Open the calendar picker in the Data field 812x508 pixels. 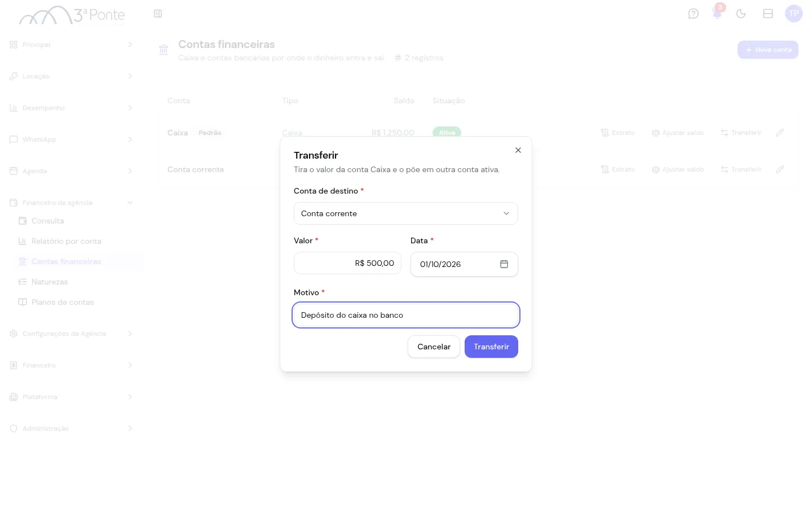click(x=504, y=264)
